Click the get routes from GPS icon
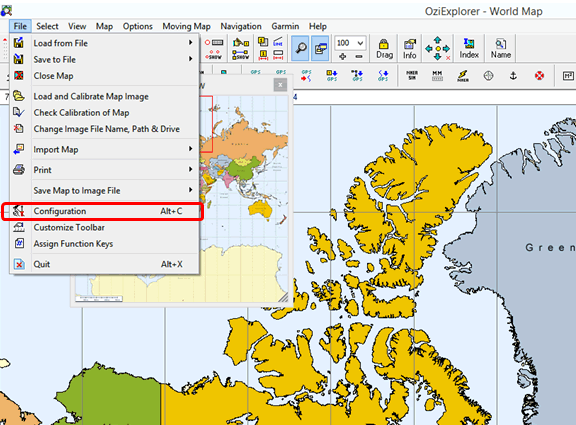 click(357, 76)
